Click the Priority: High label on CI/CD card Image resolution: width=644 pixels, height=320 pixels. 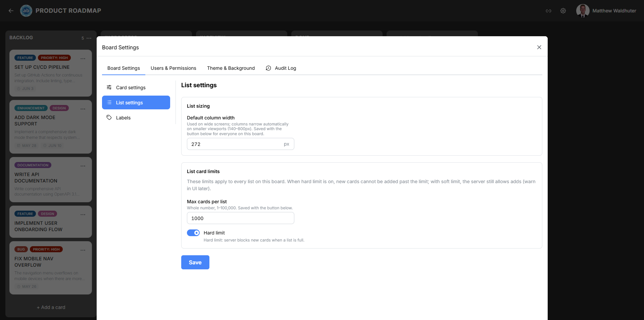pyautogui.click(x=54, y=58)
